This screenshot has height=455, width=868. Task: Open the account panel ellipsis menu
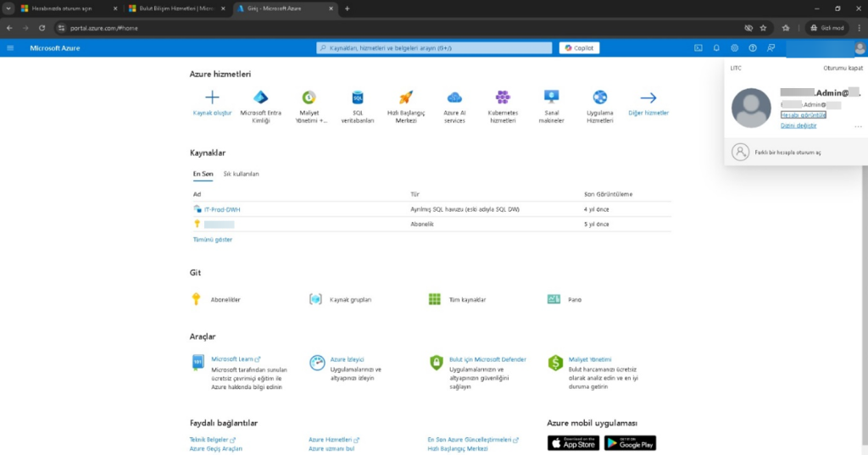858,126
